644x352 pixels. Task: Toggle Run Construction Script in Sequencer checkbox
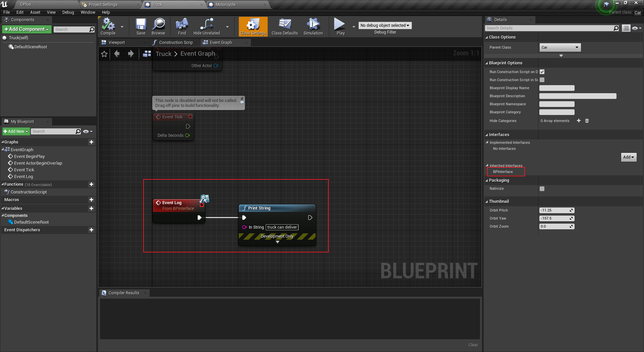[x=542, y=80]
